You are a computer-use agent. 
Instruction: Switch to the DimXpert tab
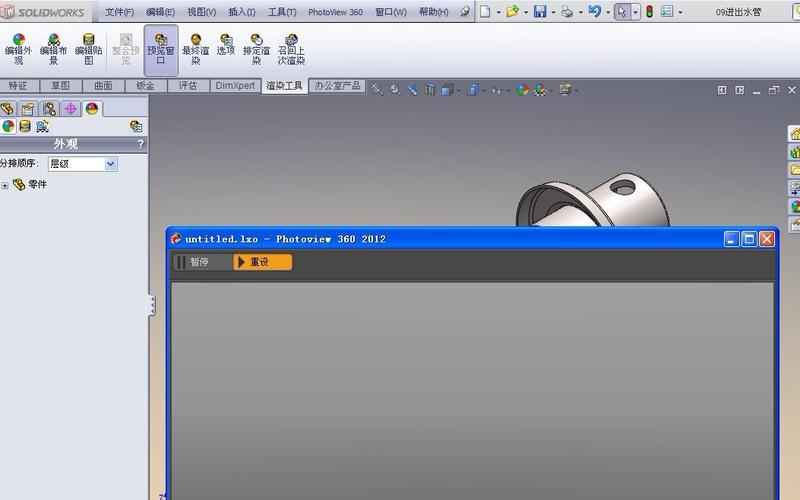click(x=235, y=86)
